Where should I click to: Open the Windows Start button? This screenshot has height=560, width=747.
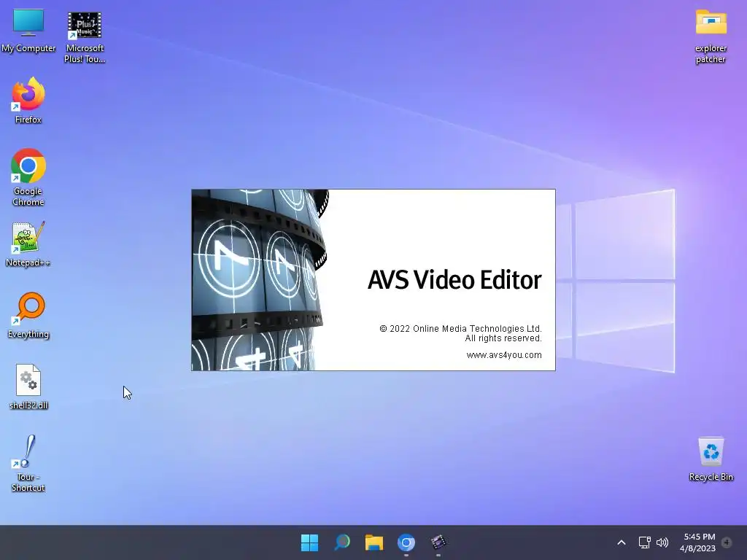[x=309, y=542]
